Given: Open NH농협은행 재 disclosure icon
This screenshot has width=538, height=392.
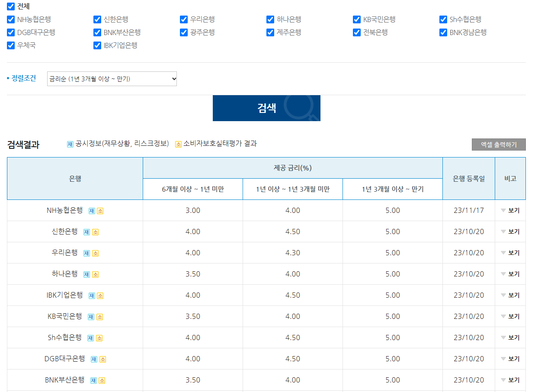Looking at the screenshot, I should click(92, 211).
